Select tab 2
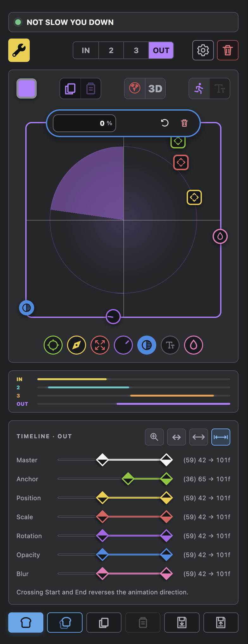 click(x=111, y=50)
